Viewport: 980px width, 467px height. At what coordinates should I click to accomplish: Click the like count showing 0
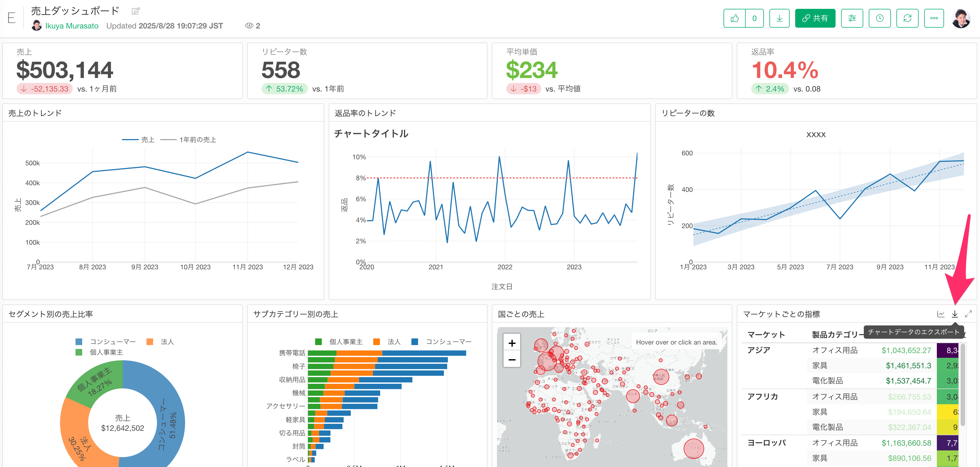pyautogui.click(x=754, y=18)
